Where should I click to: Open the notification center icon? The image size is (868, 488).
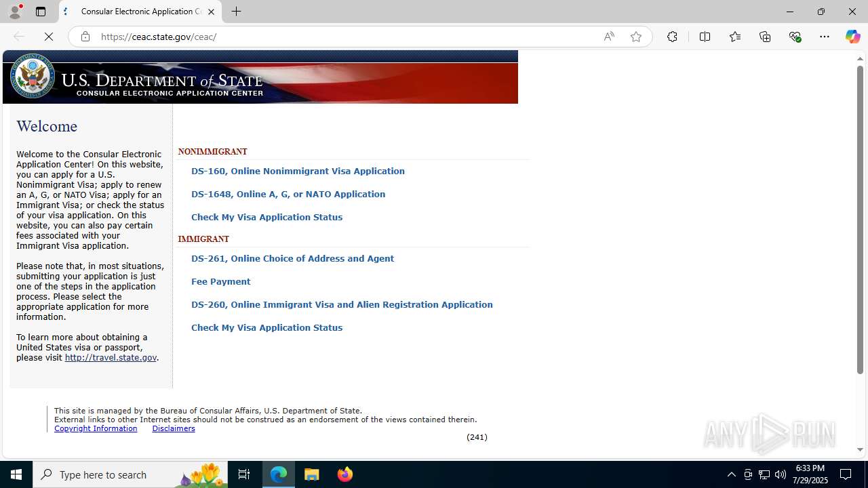(846, 474)
